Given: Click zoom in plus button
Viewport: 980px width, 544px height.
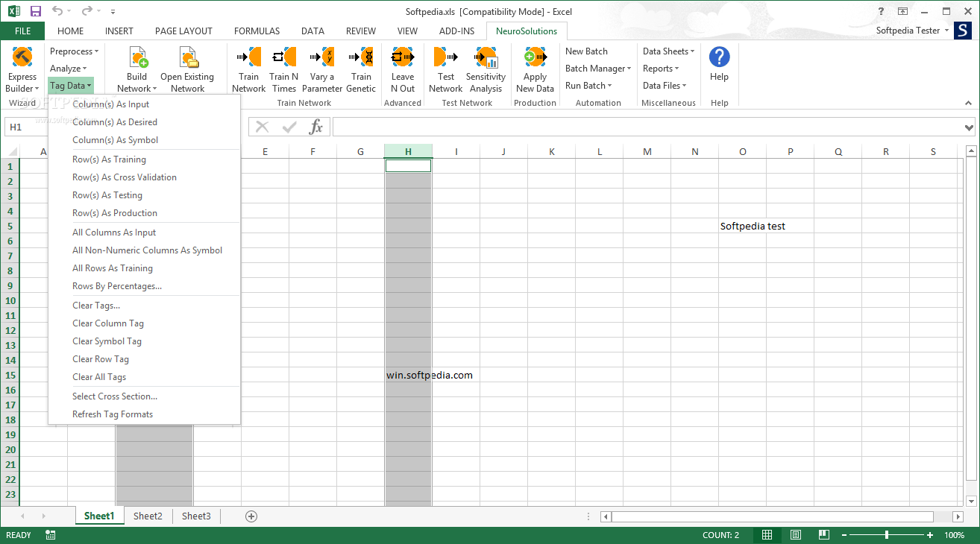Looking at the screenshot, I should [930, 535].
